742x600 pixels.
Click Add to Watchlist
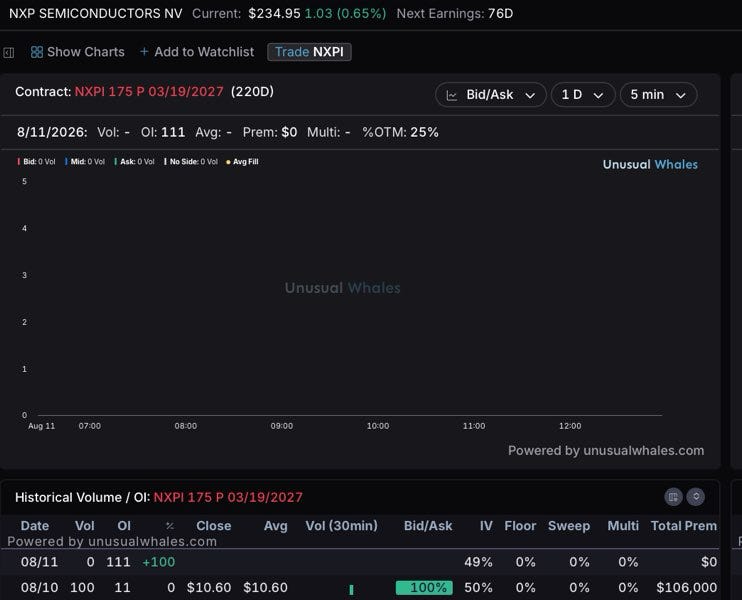coord(197,52)
